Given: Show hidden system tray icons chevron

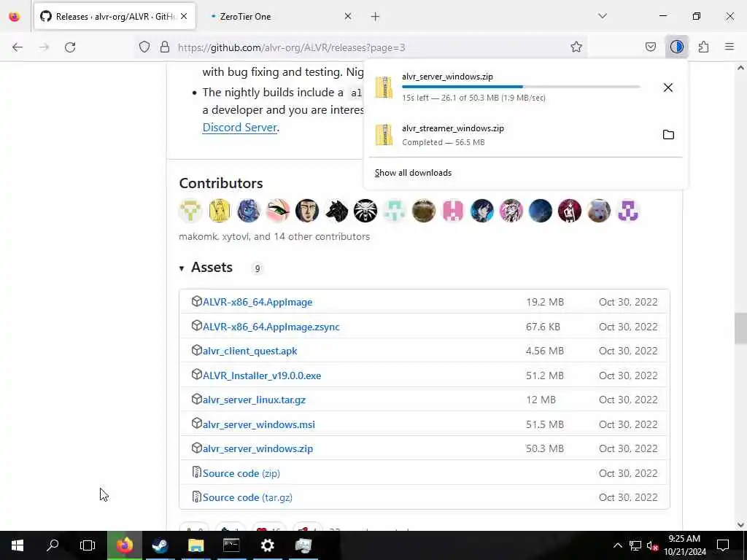Looking at the screenshot, I should pyautogui.click(x=617, y=545).
